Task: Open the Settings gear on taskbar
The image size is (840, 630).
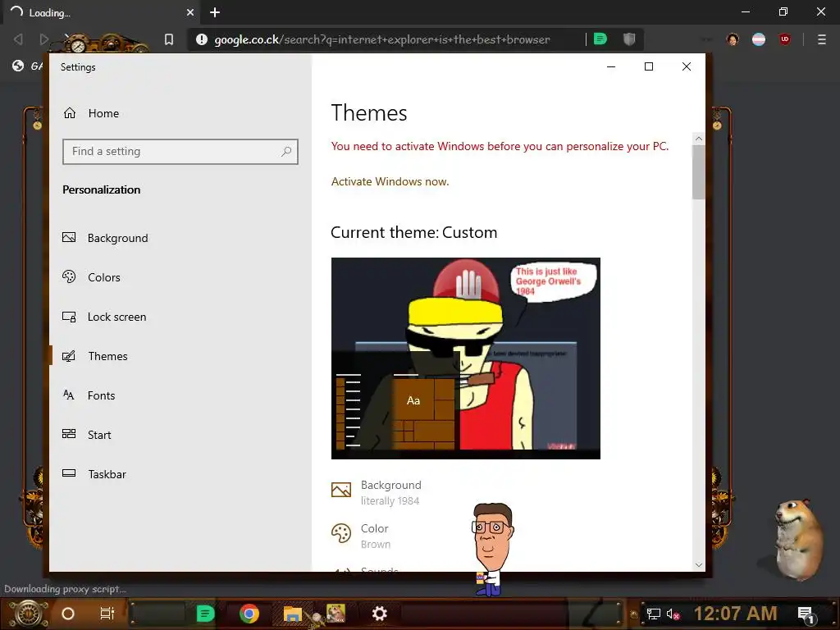Action: pyautogui.click(x=379, y=614)
